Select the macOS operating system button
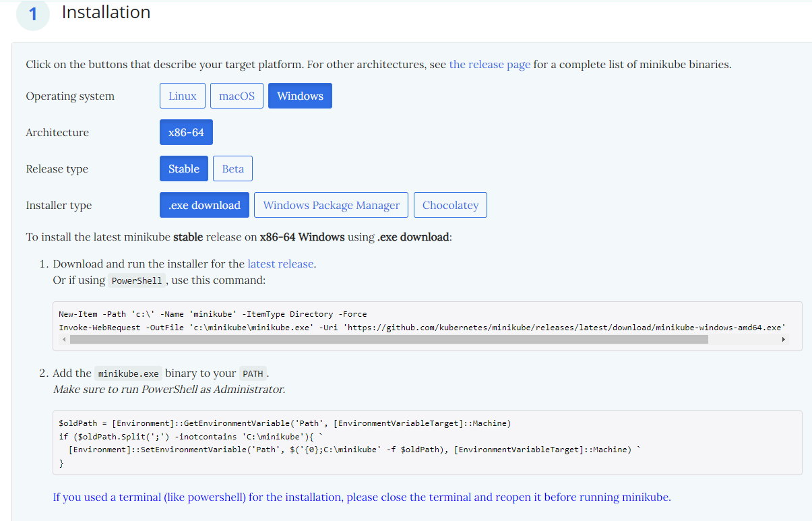 [x=237, y=96]
